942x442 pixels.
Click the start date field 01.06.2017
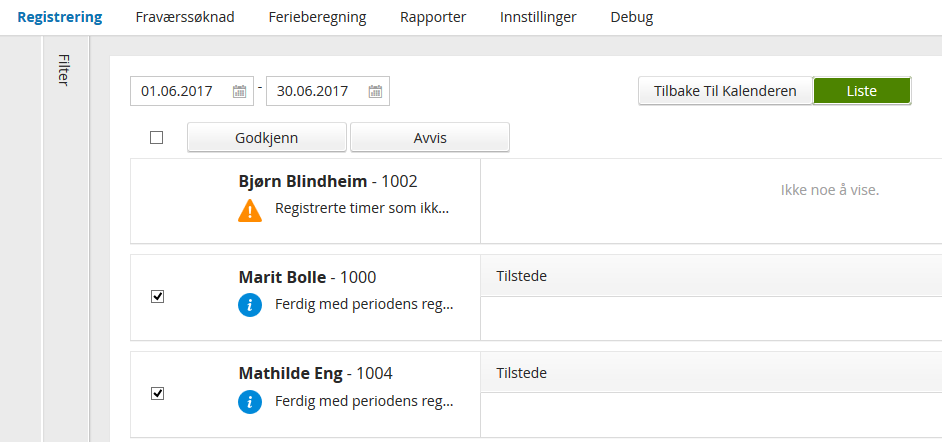(180, 92)
